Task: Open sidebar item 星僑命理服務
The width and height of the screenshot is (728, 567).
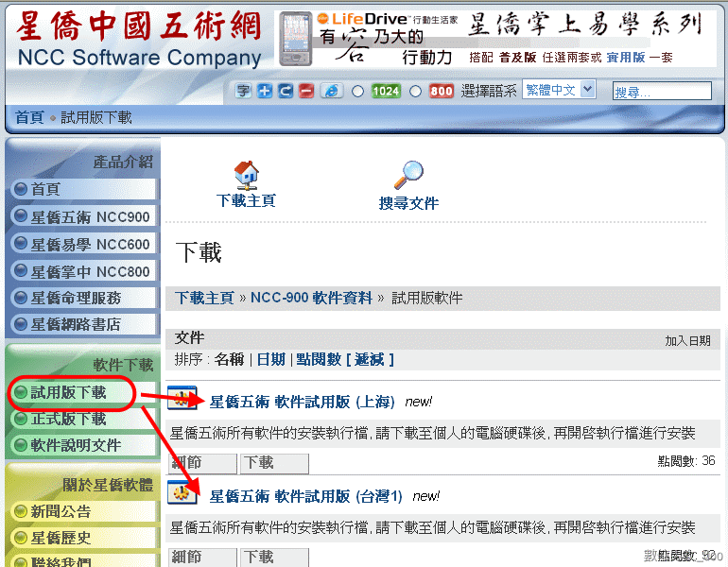Action: click(x=83, y=298)
